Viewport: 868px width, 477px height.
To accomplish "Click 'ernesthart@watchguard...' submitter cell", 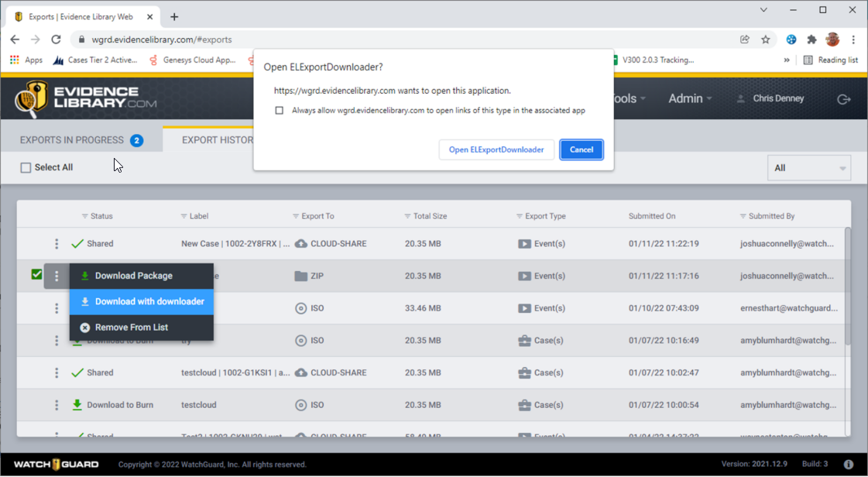I will [789, 308].
